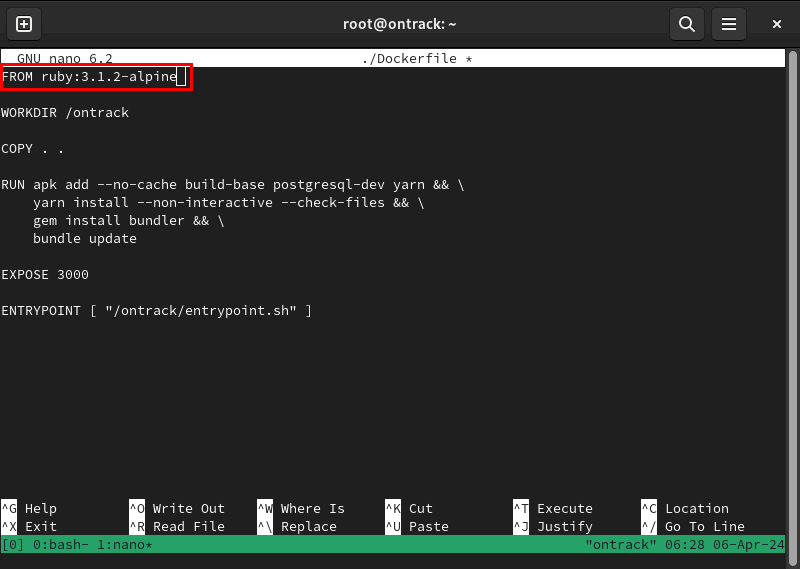Click the ^T Execute shortcut
This screenshot has width=800, height=569.
pos(553,509)
